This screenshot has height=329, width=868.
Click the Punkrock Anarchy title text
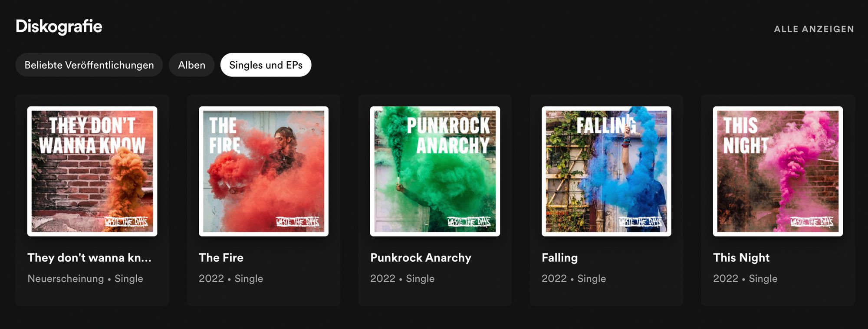pyautogui.click(x=421, y=257)
